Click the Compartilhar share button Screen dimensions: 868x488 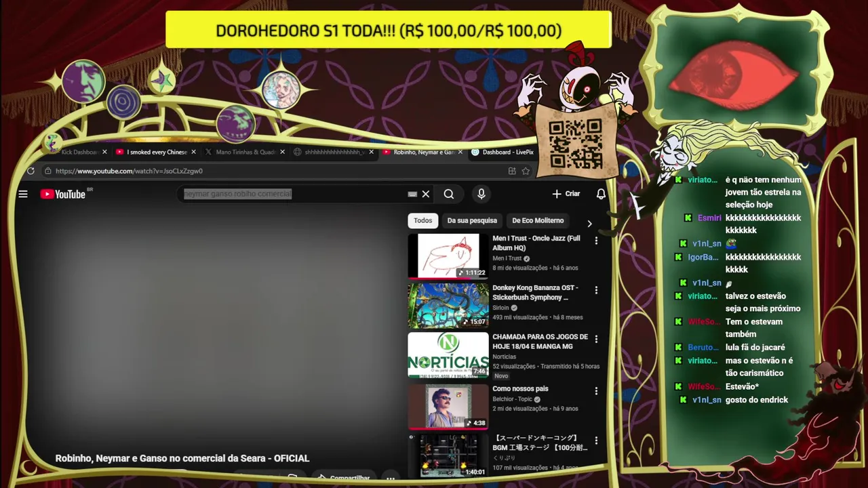click(344, 478)
